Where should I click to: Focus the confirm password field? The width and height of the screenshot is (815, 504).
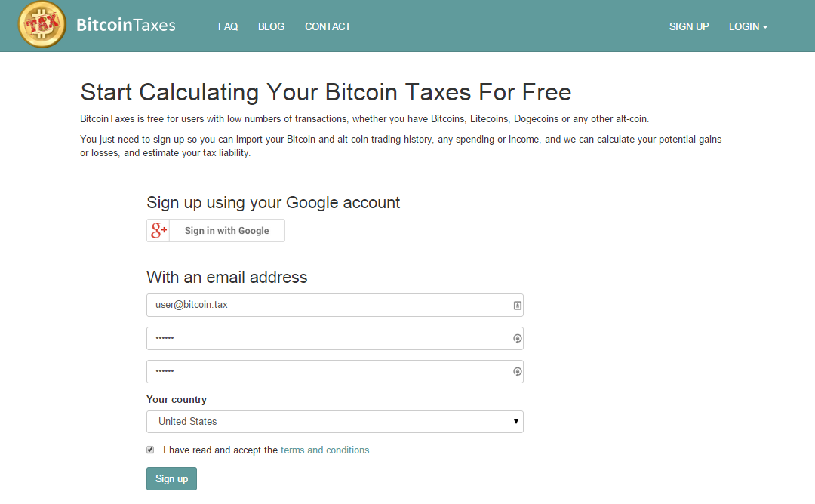point(335,371)
